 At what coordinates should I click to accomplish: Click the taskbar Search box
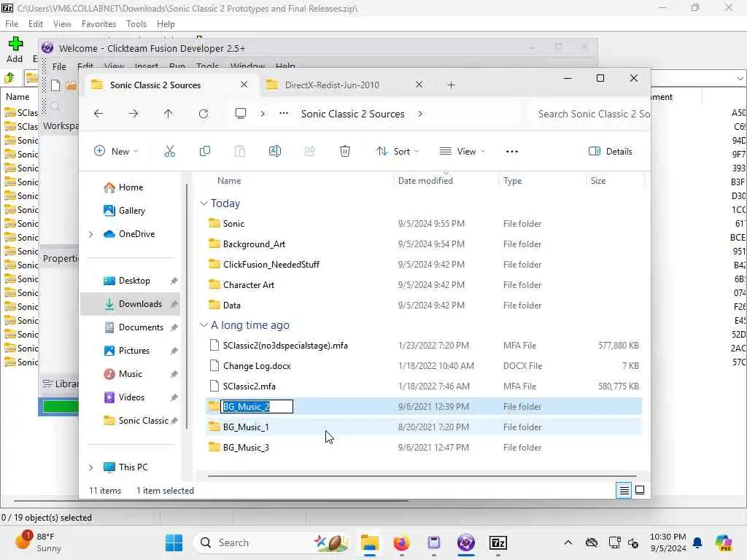(273, 542)
